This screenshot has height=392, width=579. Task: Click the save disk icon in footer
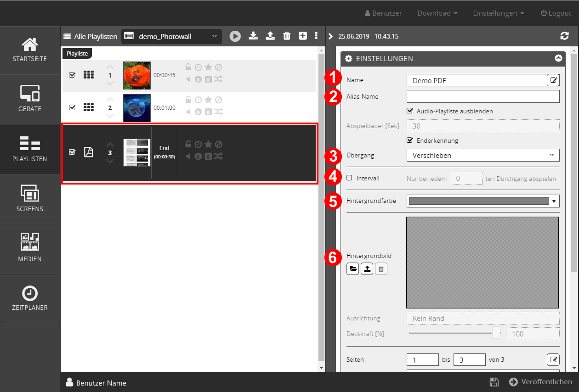point(494,382)
